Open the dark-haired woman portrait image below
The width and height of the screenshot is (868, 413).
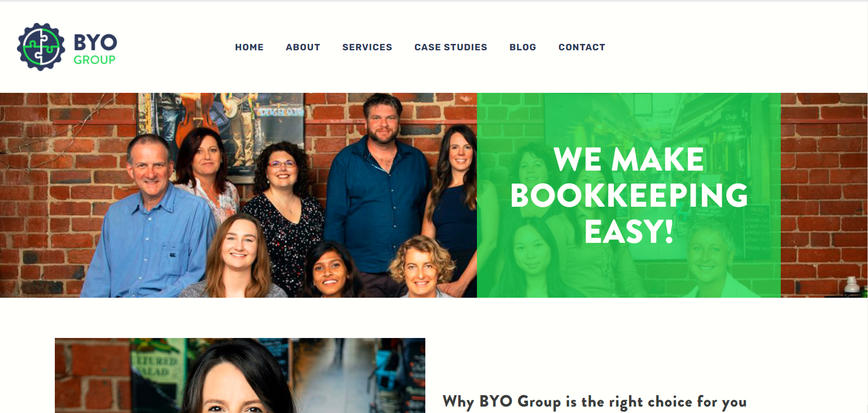point(240,375)
